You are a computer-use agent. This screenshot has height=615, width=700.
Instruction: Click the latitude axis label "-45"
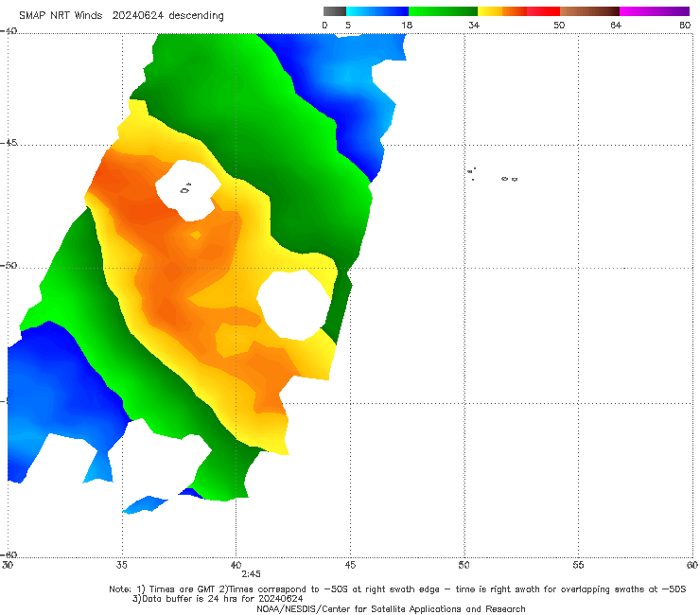(x=9, y=143)
